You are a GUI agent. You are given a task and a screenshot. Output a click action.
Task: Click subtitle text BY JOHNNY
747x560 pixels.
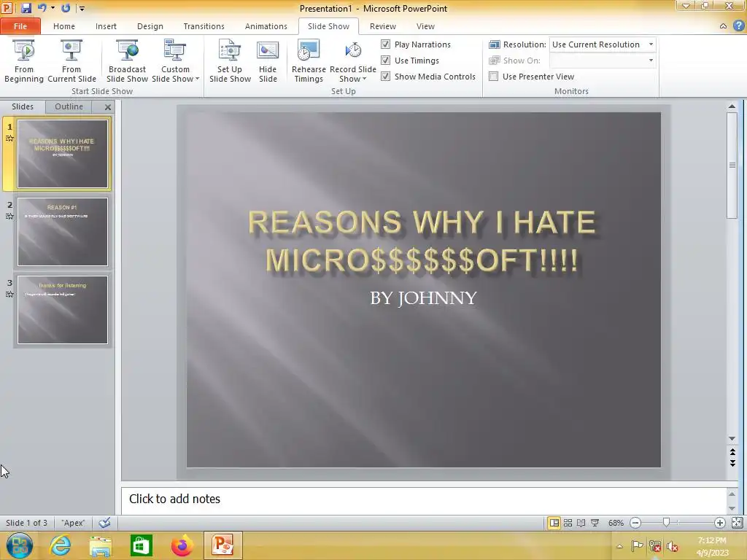[424, 298]
